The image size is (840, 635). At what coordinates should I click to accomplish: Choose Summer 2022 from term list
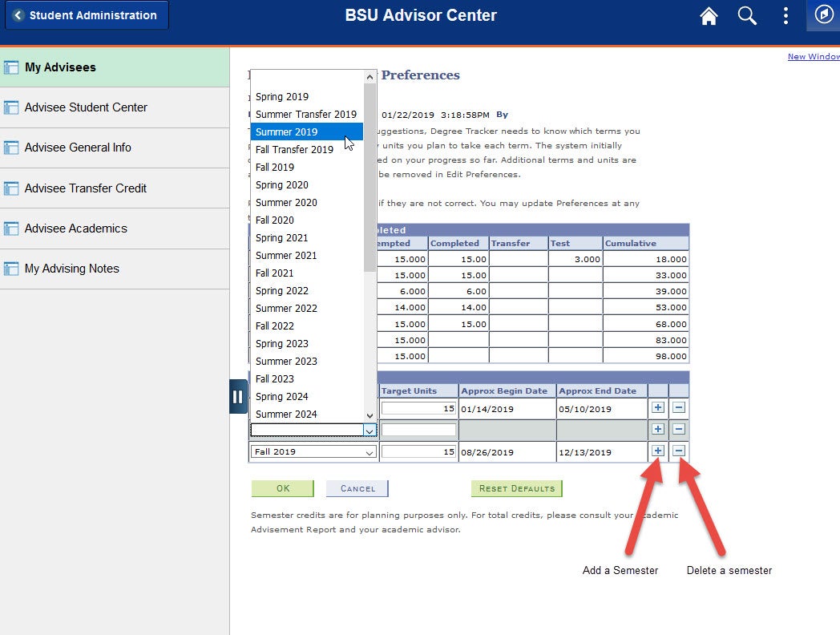click(x=306, y=308)
